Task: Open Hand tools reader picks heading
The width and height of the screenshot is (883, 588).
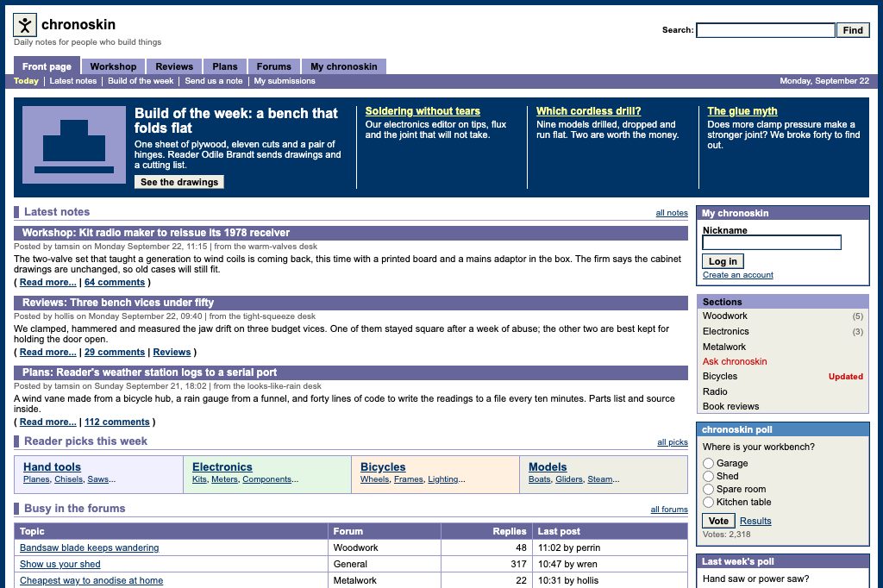Action: pos(52,467)
